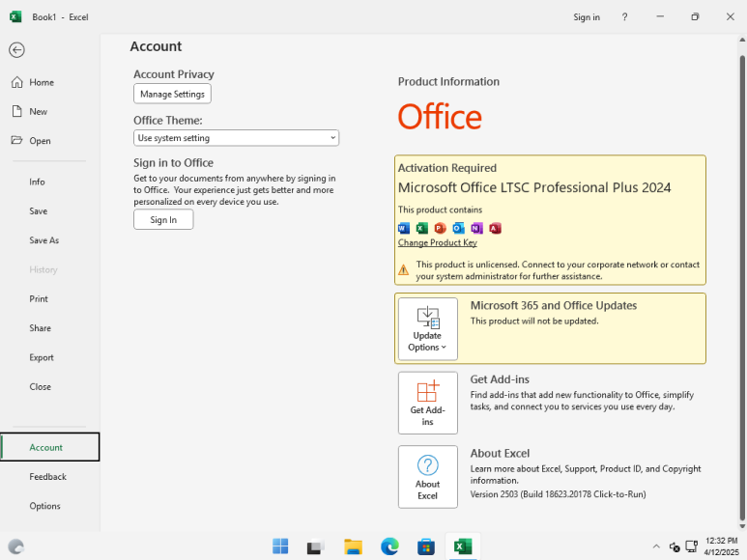Expand the Update Options dropdown button
The width and height of the screenshot is (747, 560).
tap(428, 329)
